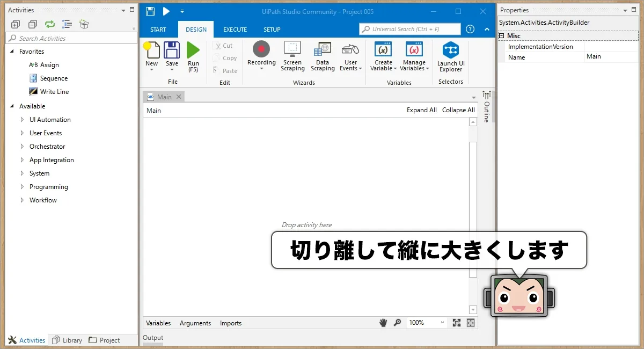This screenshot has width=644, height=349.
Task: Open help via the question mark icon
Action: pyautogui.click(x=470, y=29)
